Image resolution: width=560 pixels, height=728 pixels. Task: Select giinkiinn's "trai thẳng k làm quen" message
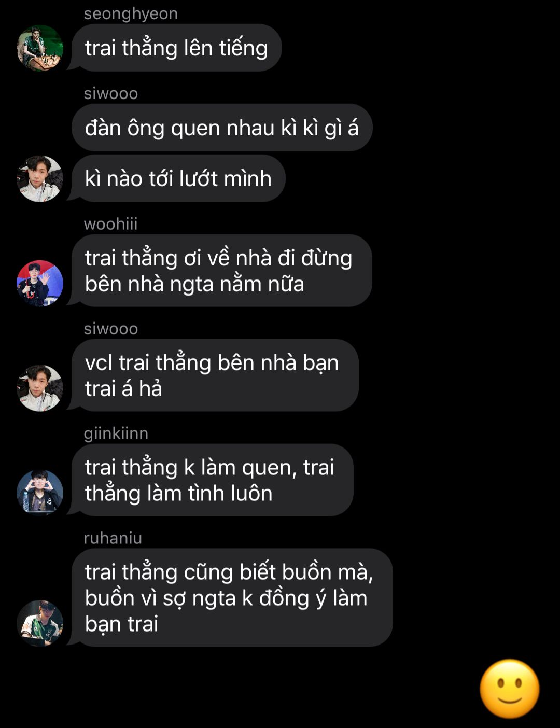pos(213,480)
